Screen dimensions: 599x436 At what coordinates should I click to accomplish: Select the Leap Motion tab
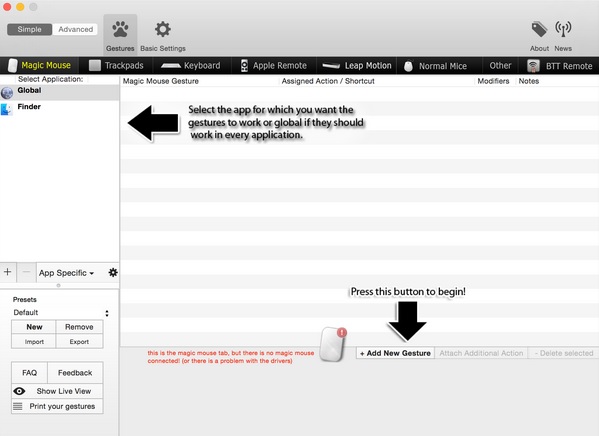[357, 65]
